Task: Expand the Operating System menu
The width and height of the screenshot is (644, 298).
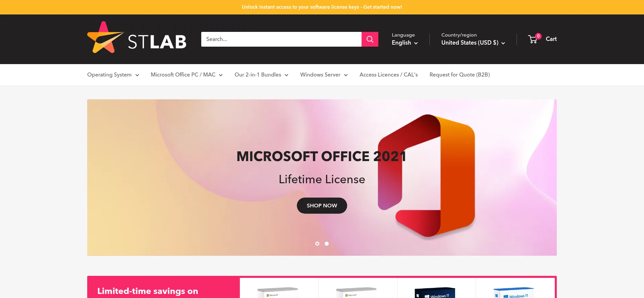Action: coord(113,75)
